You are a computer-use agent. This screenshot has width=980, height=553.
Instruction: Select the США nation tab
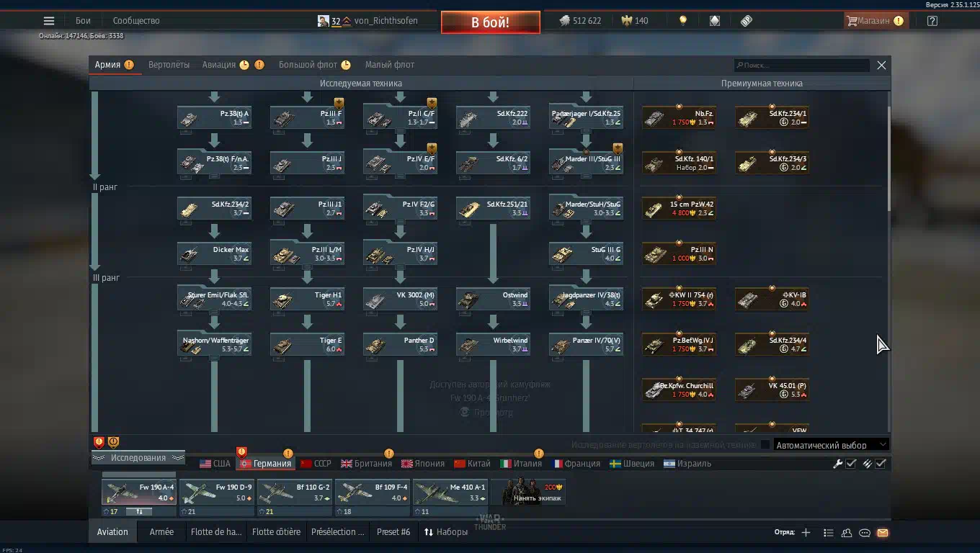click(215, 464)
